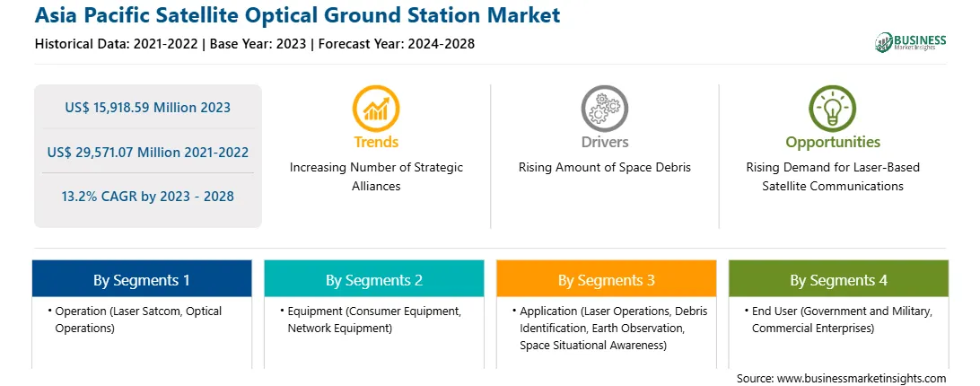This screenshot has width=980, height=386.
Task: Click the Equipment (Consumer Equipment) bullet text
Action: click(x=373, y=319)
